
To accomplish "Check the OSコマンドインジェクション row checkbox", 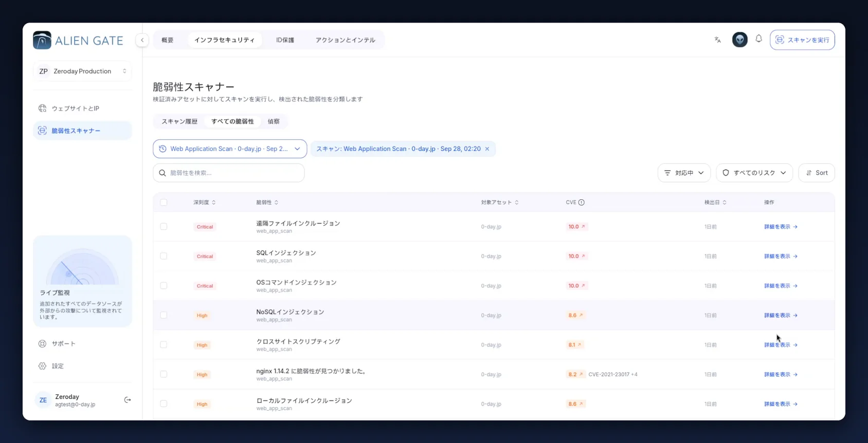I will pyautogui.click(x=164, y=286).
